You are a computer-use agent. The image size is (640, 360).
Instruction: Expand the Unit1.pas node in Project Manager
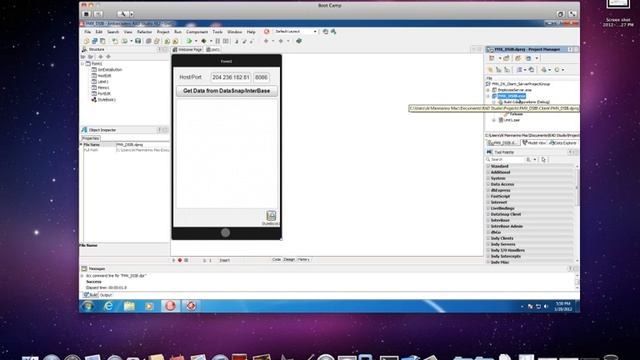pos(494,120)
